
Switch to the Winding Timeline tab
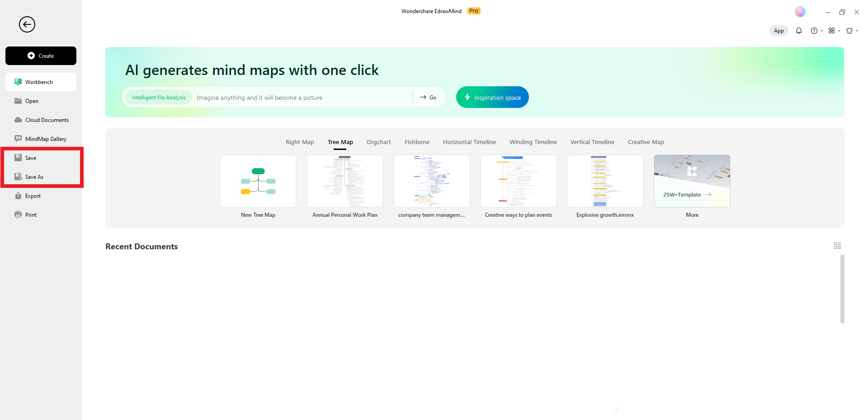(533, 142)
